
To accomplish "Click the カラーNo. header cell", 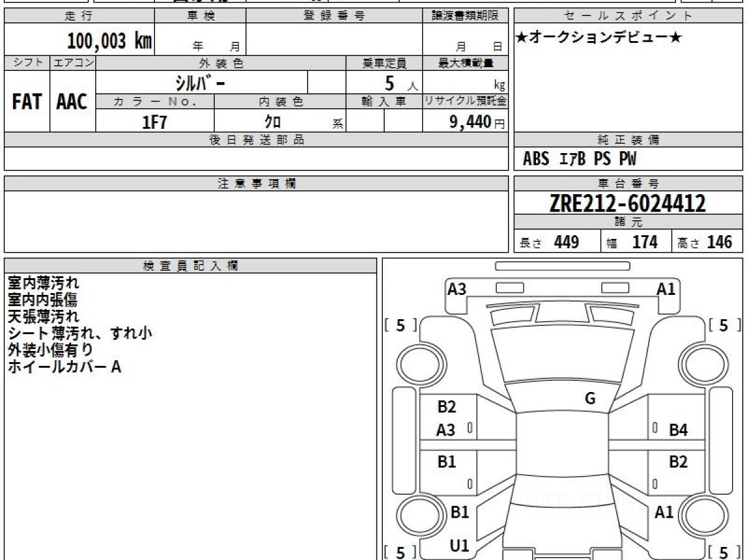I will pos(155,101).
